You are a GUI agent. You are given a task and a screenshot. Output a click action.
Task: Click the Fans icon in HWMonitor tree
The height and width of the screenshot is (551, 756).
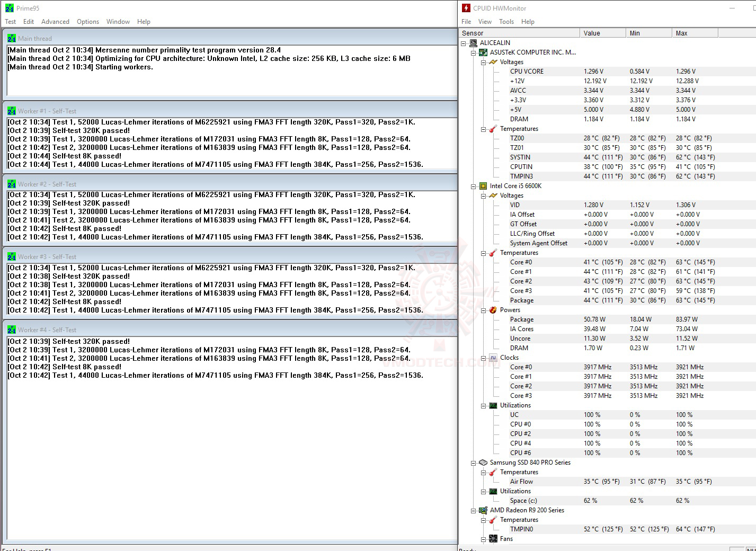click(x=493, y=539)
